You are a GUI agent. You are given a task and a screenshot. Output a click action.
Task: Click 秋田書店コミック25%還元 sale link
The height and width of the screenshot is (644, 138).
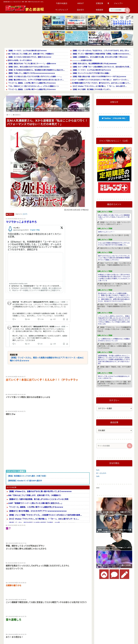pyautogui.click(x=27, y=476)
